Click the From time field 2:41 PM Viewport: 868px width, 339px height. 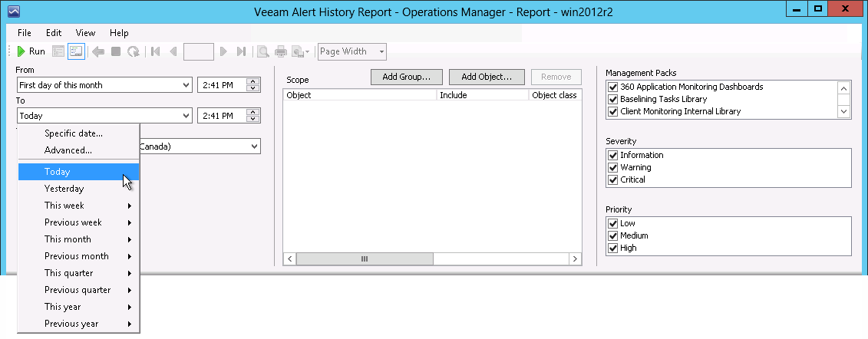click(x=222, y=84)
